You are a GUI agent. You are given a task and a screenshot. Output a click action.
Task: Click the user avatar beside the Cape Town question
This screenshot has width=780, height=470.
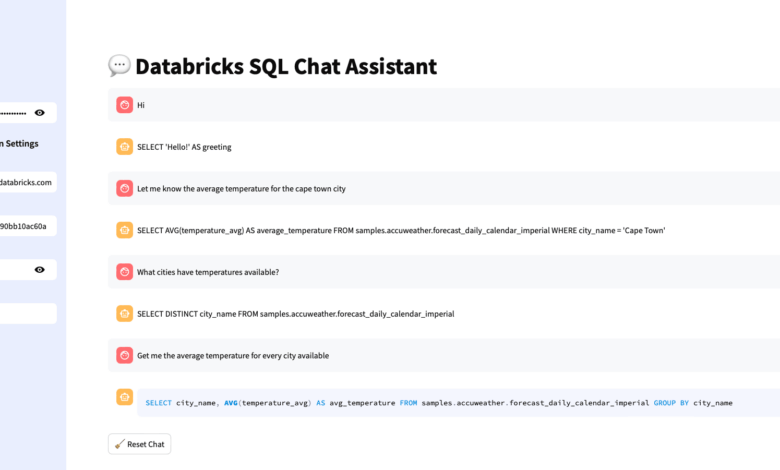pos(124,188)
